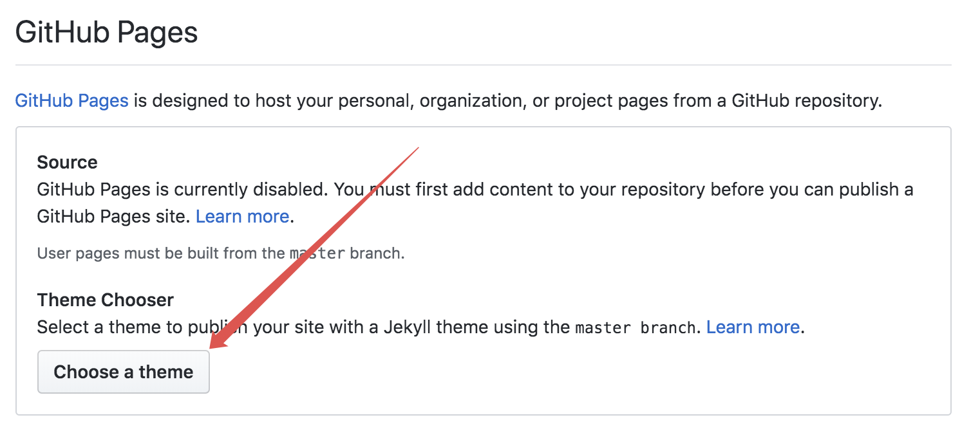Click the User pages must be built note

click(221, 253)
